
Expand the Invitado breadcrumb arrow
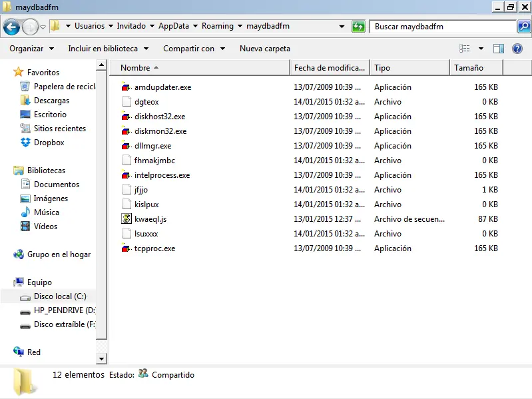(x=111, y=26)
